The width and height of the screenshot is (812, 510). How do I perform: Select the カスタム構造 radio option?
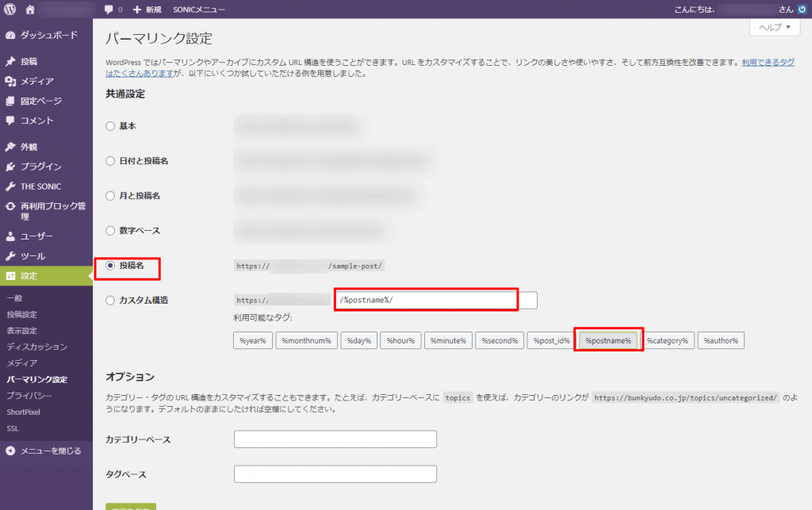110,301
